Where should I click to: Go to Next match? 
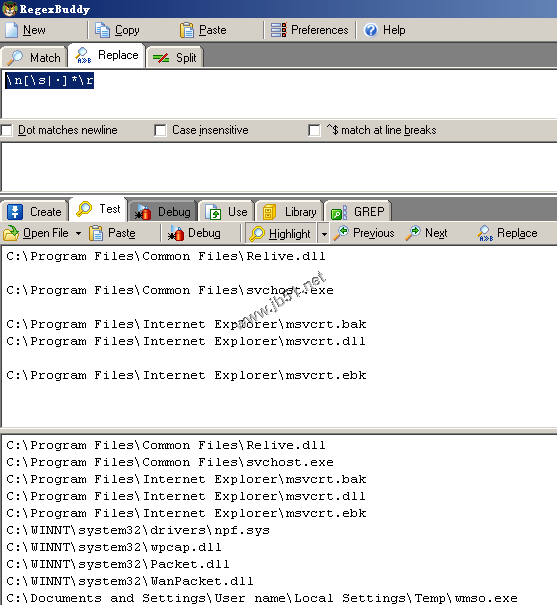click(x=427, y=233)
